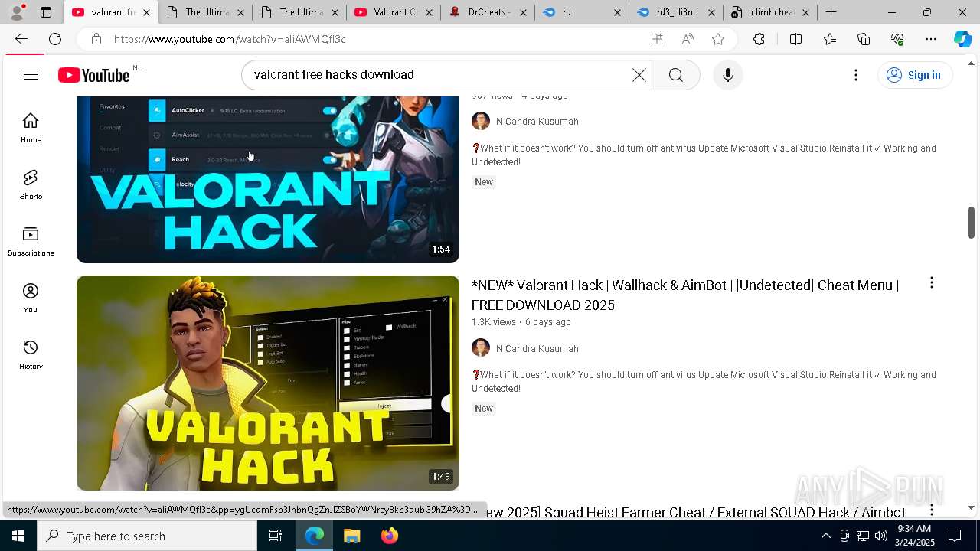Open the 9:34 AM clock calendar
Viewport: 980px width, 551px height.
(x=914, y=536)
